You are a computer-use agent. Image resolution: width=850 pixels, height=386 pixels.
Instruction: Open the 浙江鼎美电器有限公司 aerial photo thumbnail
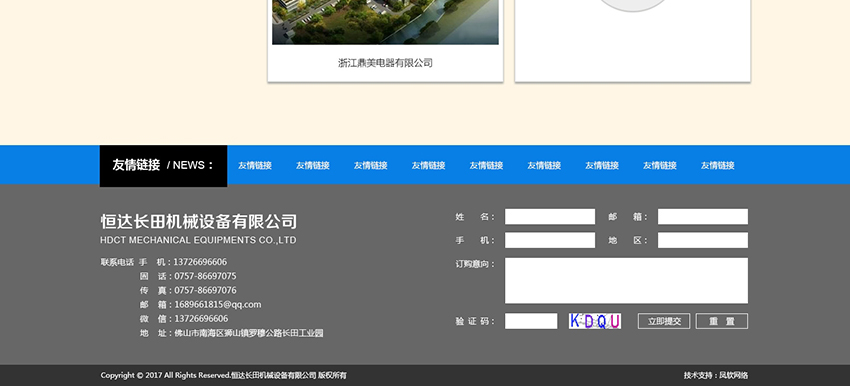tap(385, 22)
